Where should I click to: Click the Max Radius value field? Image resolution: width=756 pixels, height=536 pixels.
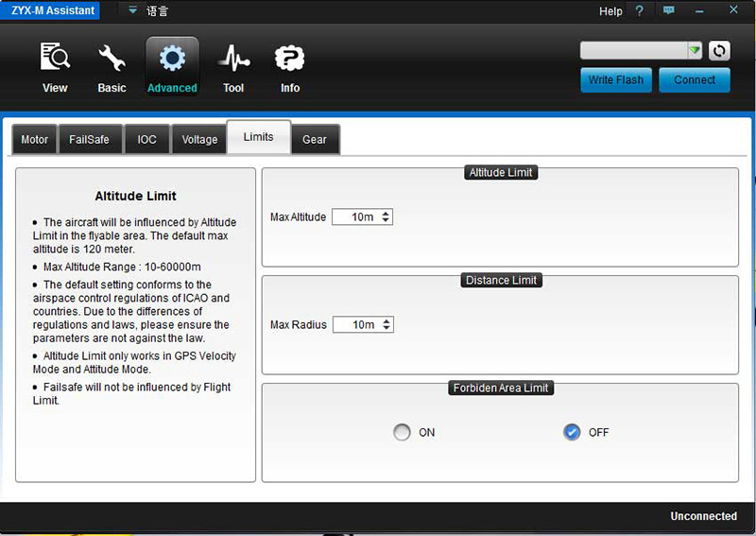point(363,324)
